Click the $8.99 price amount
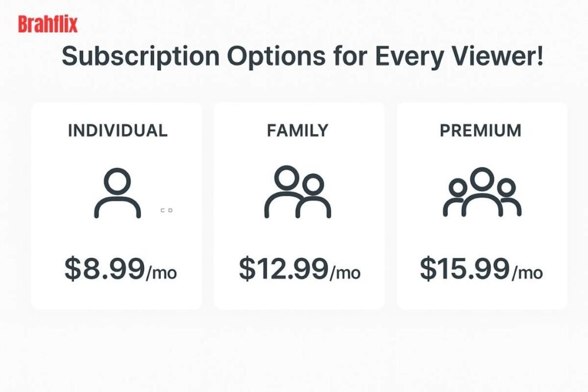 105,269
